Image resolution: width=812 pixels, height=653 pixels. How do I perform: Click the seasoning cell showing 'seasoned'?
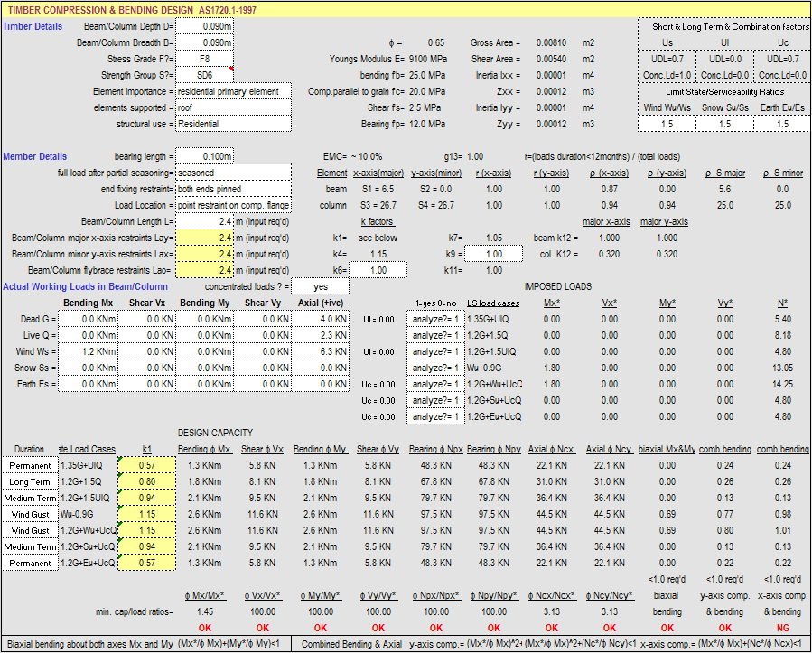point(234,173)
